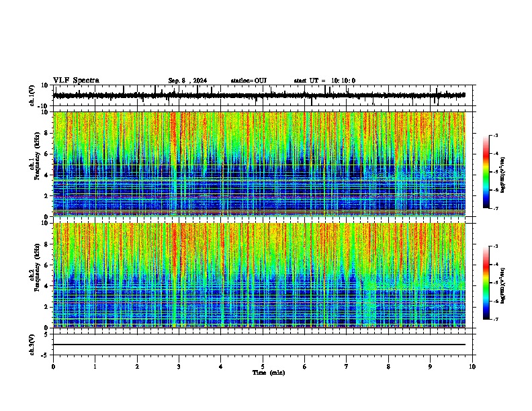This screenshot has height=411, width=532.
Task: Click the "Time (min)" axis title
Action: [x=269, y=373]
